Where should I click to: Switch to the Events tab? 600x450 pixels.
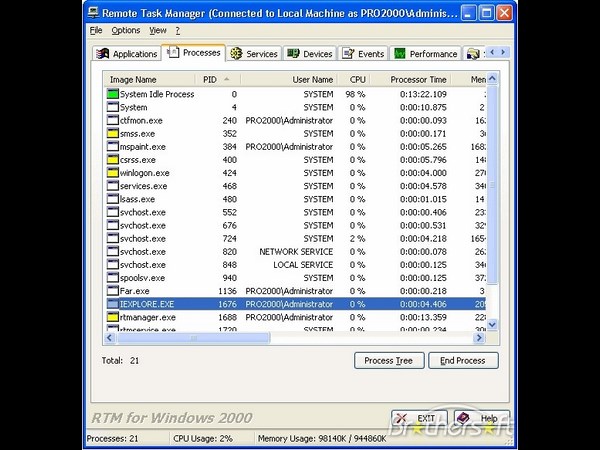(x=362, y=54)
